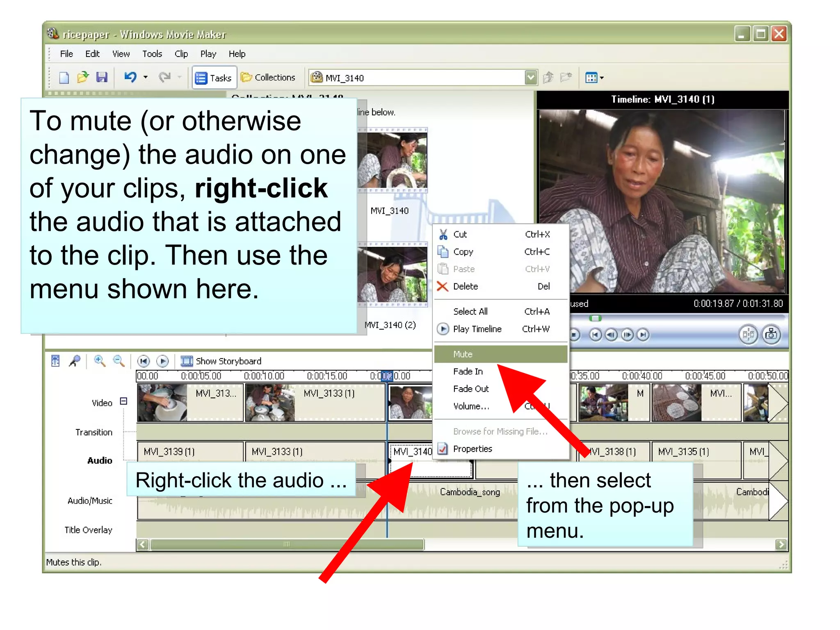840x630 pixels.
Task: Select the MVI_3133 (1) audio clip
Action: tap(315, 452)
